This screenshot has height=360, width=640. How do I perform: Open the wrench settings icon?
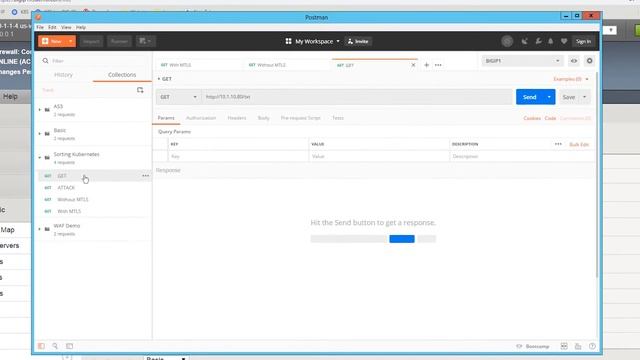(538, 41)
